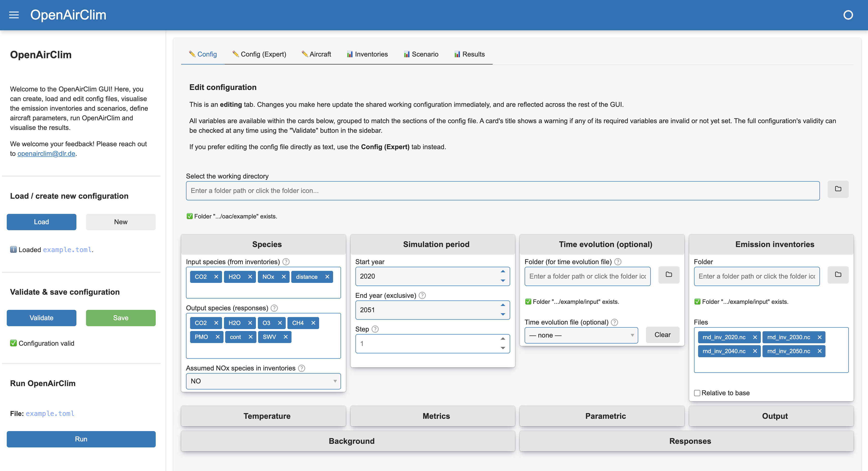Expand the Parametric card
This screenshot has height=471, width=868.
pos(602,416)
